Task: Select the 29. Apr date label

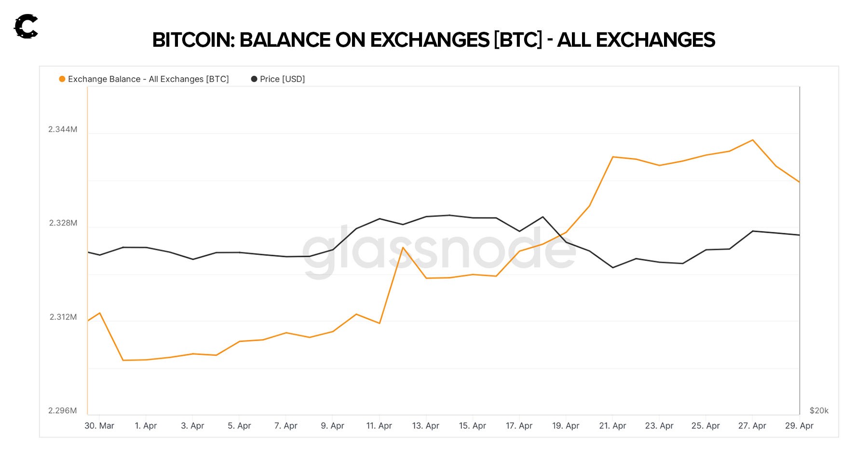Action: point(799,426)
